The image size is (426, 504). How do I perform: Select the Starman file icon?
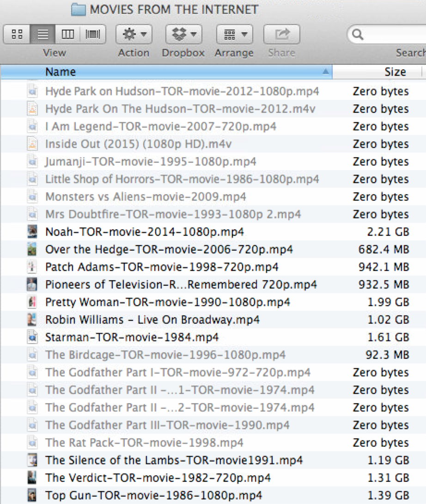32,337
